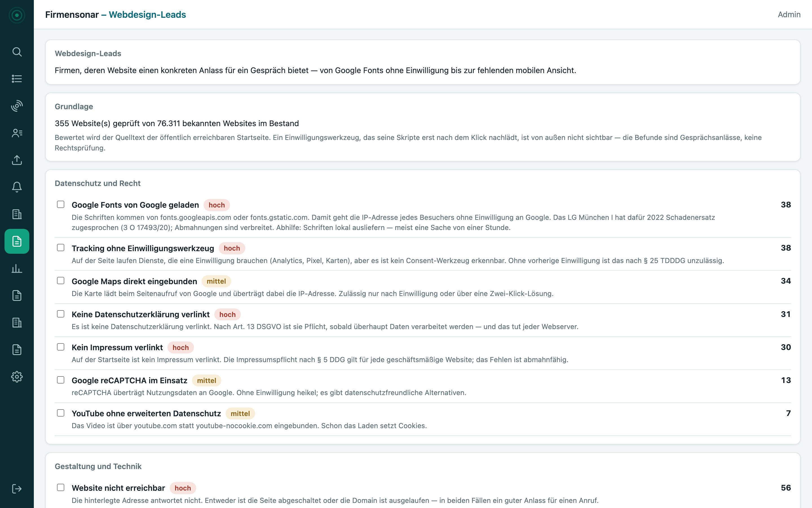Screen dimensions: 812x508
Task: Click Webdesign-Leads in the page title
Action: 147,15
